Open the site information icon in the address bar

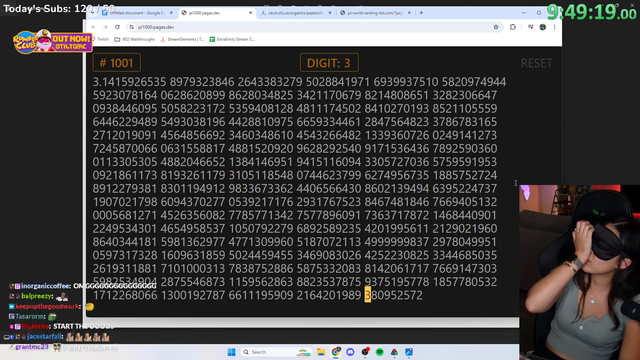coord(131,27)
